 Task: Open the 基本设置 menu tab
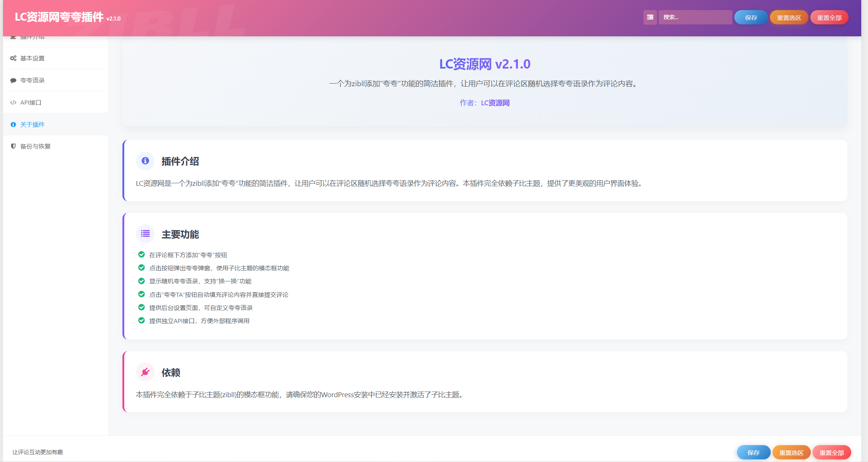(33, 58)
